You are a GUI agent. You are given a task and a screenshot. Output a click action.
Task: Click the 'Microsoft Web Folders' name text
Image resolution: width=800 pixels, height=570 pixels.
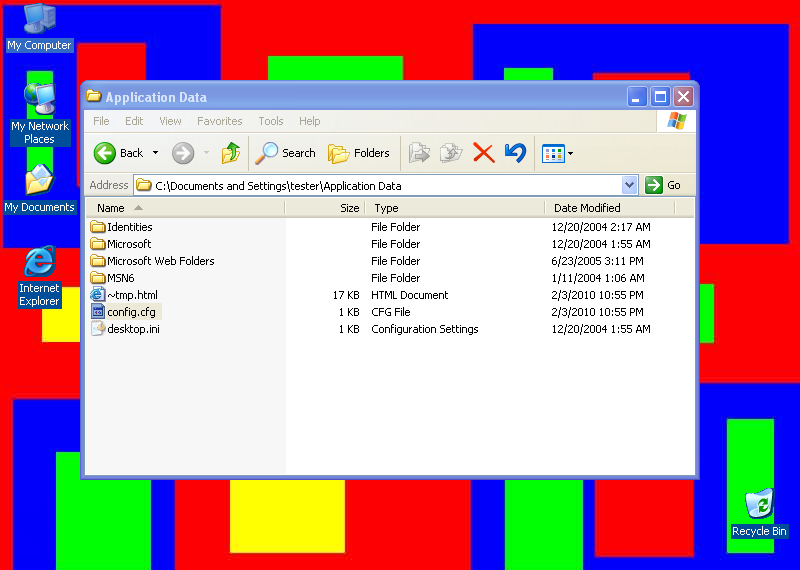[x=161, y=261]
